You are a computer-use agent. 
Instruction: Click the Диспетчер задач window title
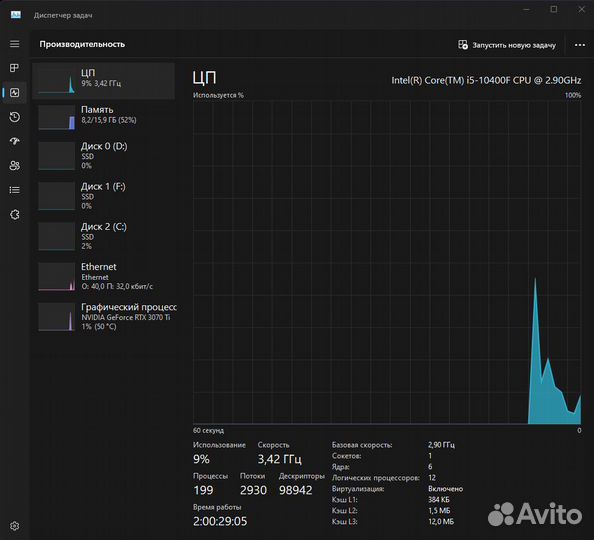(63, 15)
